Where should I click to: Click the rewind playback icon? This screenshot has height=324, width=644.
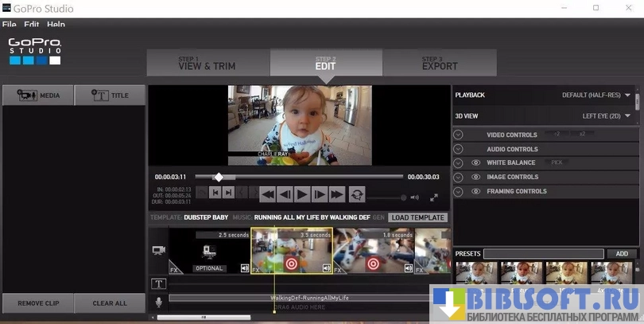(268, 193)
